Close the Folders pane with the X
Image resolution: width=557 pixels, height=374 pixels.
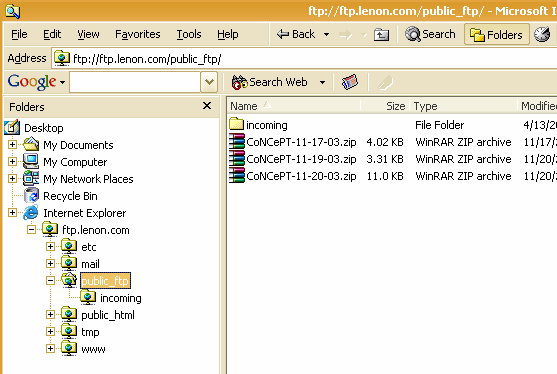pyautogui.click(x=207, y=106)
